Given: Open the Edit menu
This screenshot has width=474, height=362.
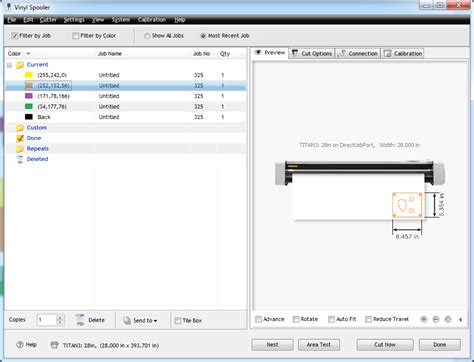Looking at the screenshot, I should tap(28, 20).
